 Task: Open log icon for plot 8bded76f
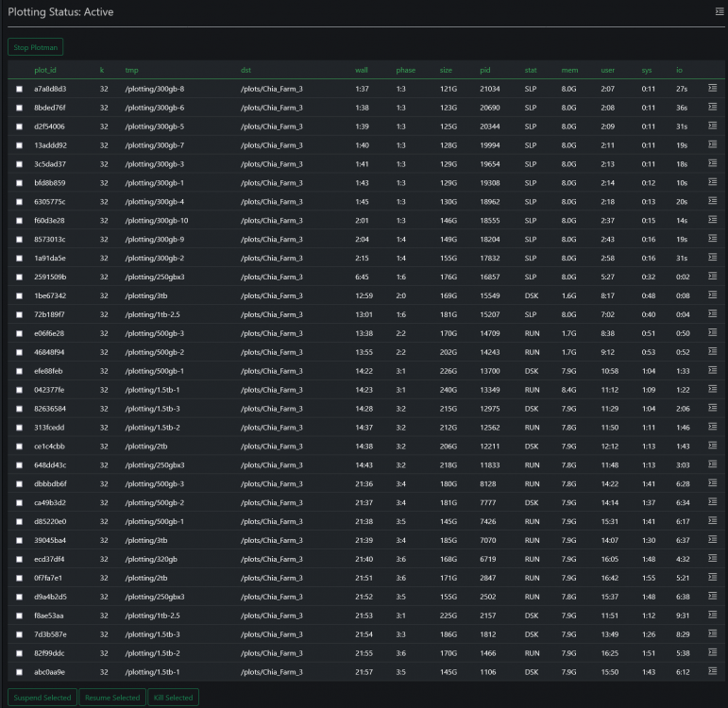coord(712,107)
